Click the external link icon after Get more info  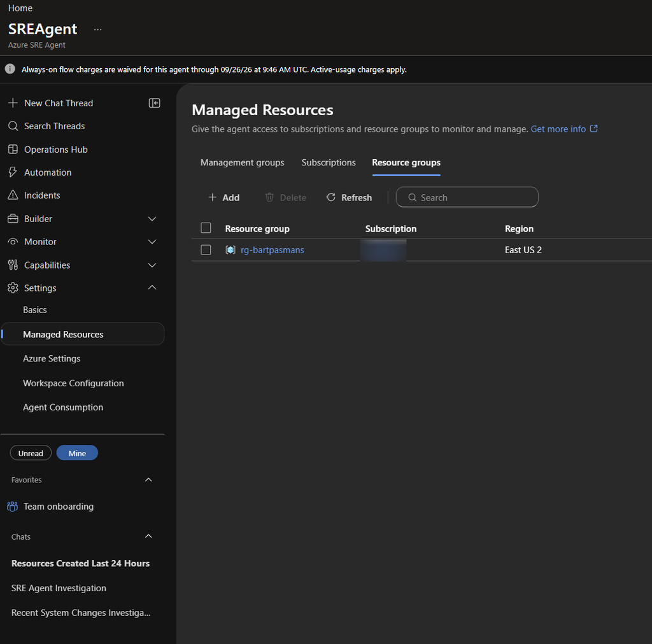[x=594, y=129]
